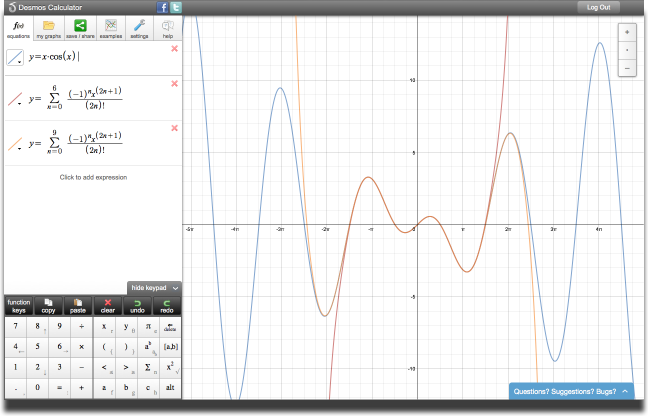Tap the decimal point key
Image resolution: width=648 pixels, height=416 pixels.
pyautogui.click(x=16, y=387)
